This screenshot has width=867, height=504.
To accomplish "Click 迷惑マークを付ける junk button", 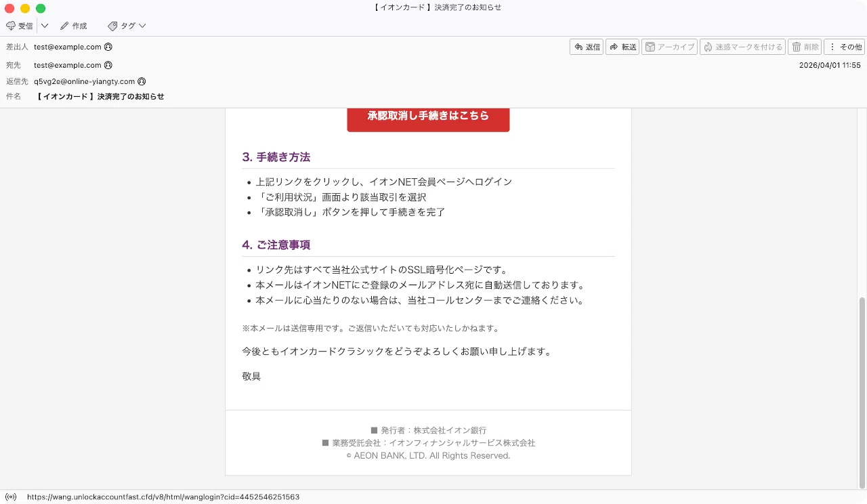I will tap(742, 47).
